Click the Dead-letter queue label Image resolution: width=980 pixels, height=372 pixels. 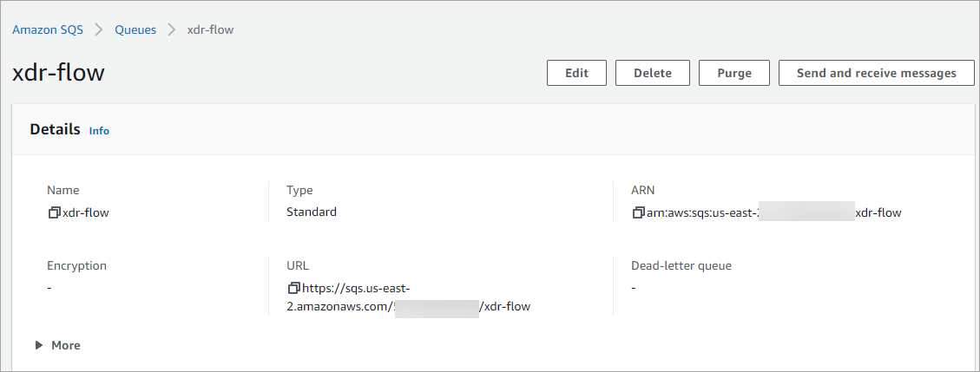[681, 266]
